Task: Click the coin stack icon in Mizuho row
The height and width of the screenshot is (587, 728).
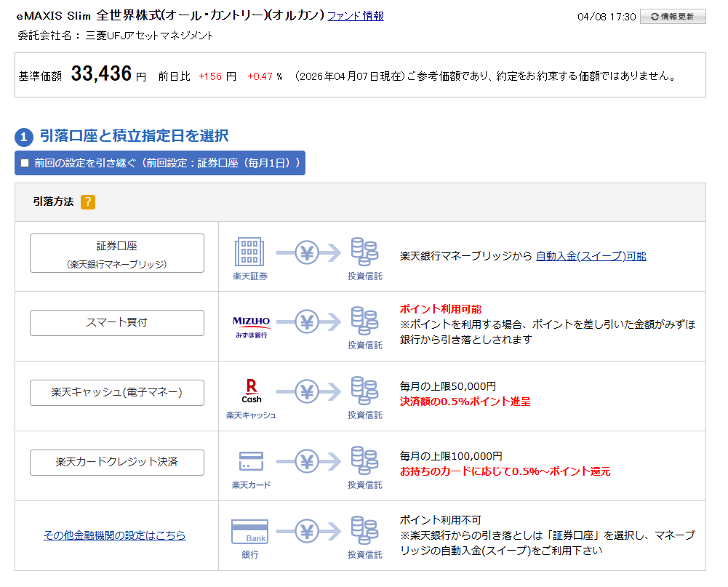Action: click(x=364, y=321)
